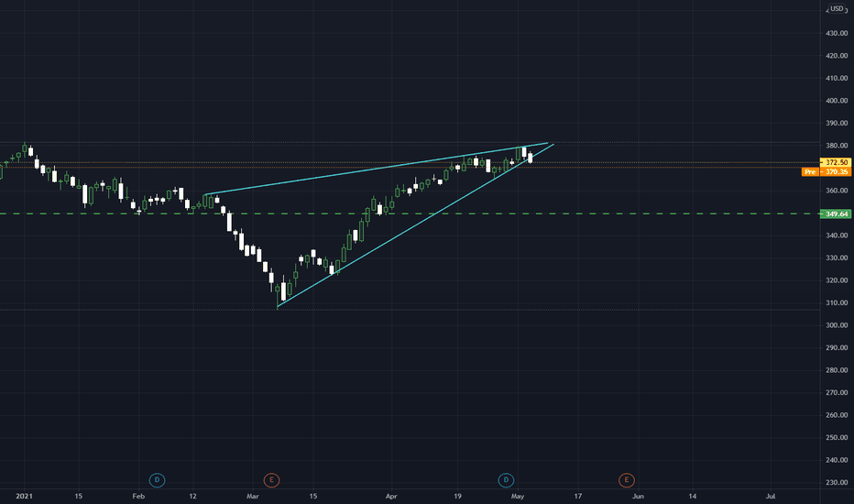Click the 300.00 price axis label

837,325
